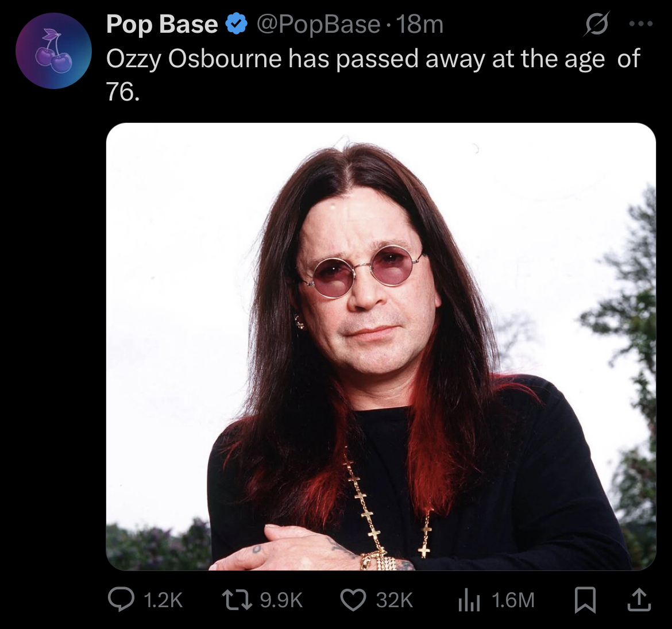This screenshot has height=629, width=672.
Task: Click the reply speech bubble icon
Action: tap(120, 600)
